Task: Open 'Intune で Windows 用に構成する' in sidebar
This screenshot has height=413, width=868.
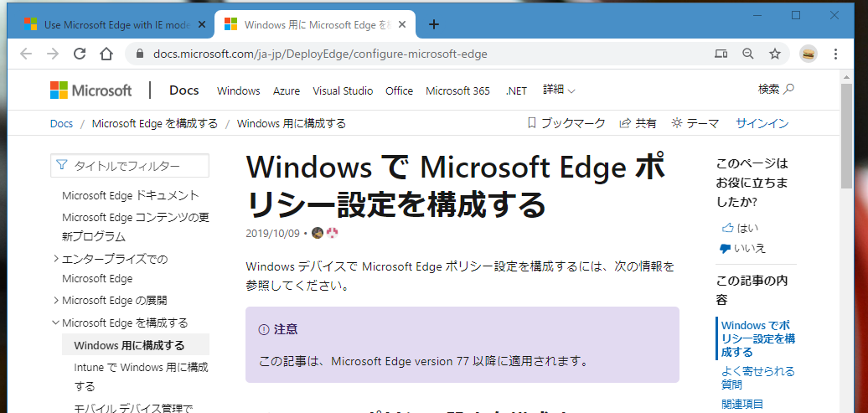Action: point(141,376)
